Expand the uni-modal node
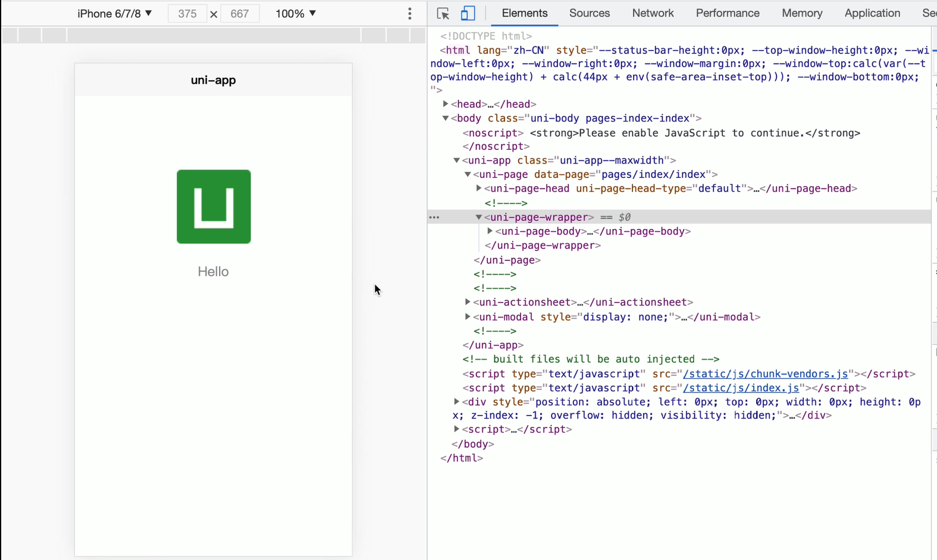The height and width of the screenshot is (560, 937). pyautogui.click(x=468, y=317)
